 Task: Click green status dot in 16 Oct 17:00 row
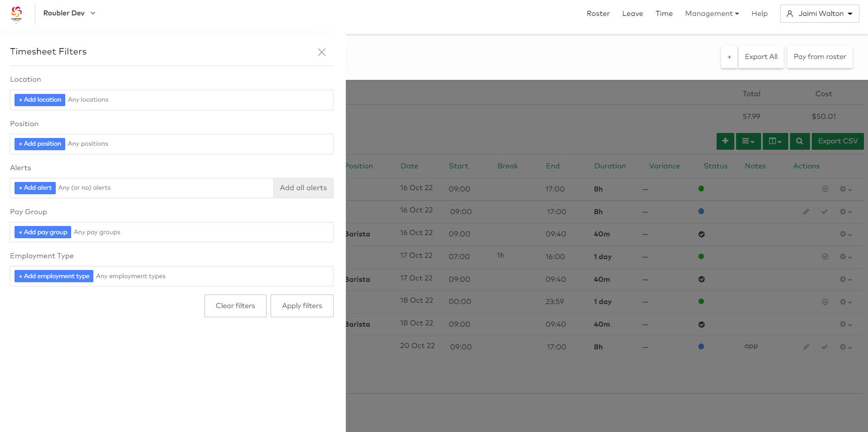(701, 189)
